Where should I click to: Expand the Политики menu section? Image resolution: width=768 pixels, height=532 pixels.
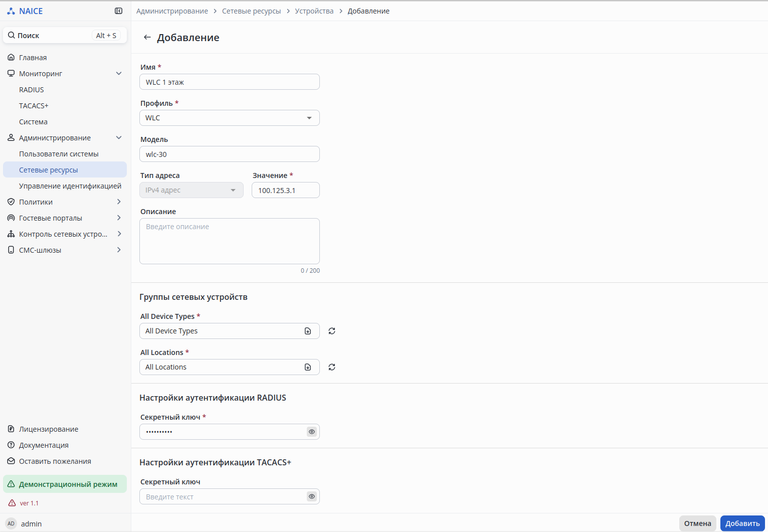click(x=119, y=202)
